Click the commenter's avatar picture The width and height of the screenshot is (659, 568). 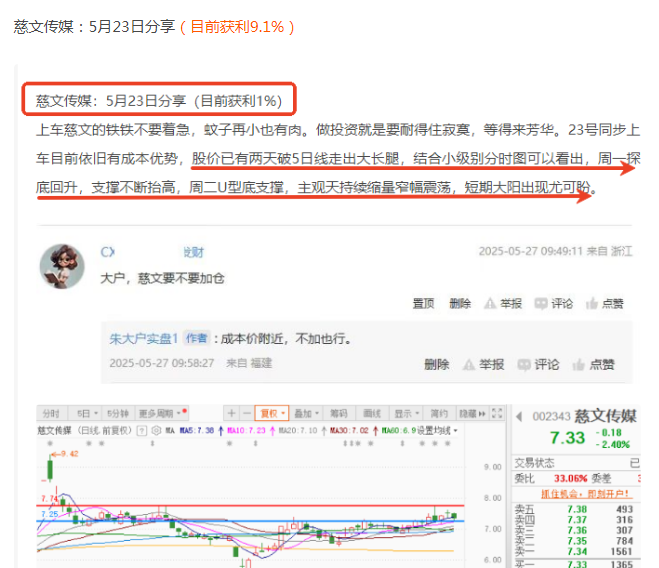(62, 266)
